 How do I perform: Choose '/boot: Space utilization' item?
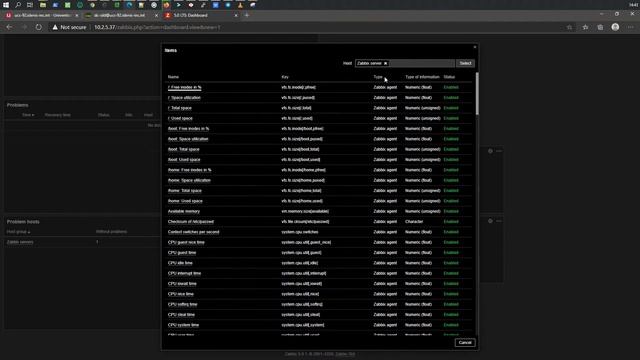(x=188, y=139)
